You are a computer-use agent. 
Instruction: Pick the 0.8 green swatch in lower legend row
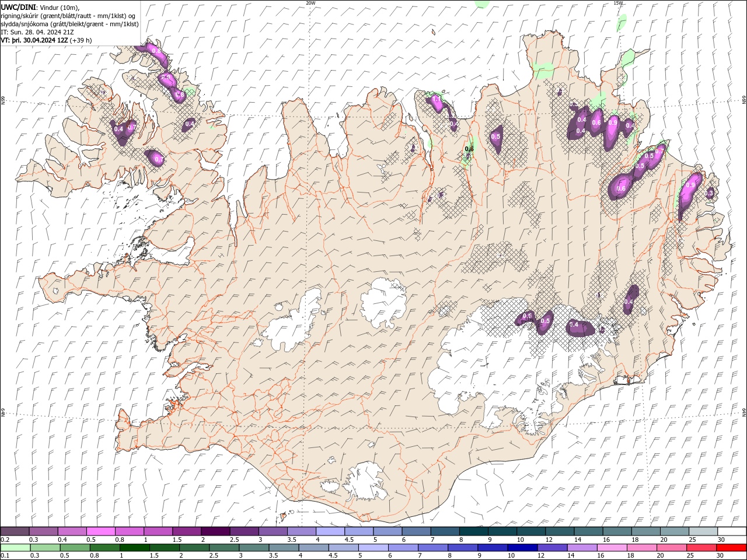(x=104, y=548)
